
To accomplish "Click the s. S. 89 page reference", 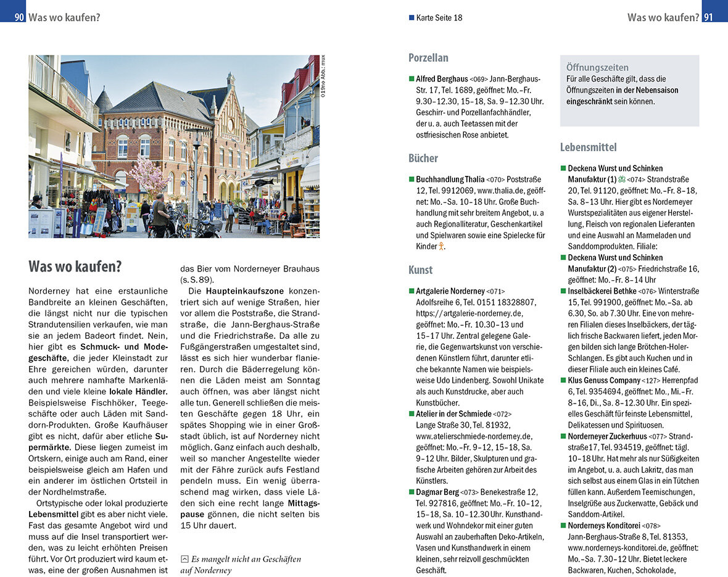I will (197, 280).
